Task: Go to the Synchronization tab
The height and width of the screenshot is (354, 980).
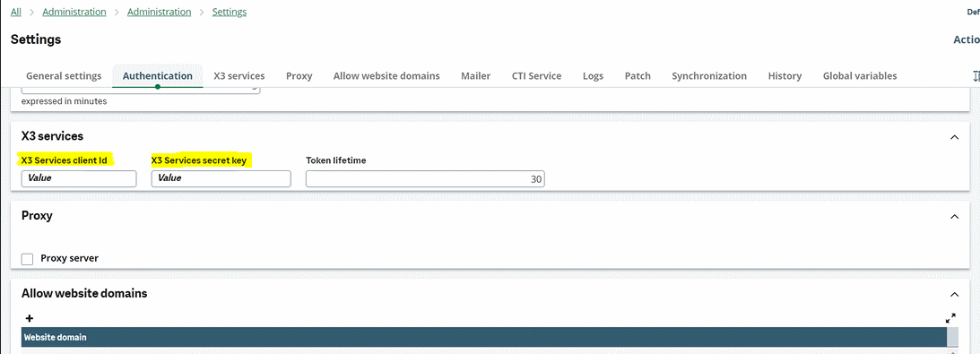Action: click(x=708, y=75)
